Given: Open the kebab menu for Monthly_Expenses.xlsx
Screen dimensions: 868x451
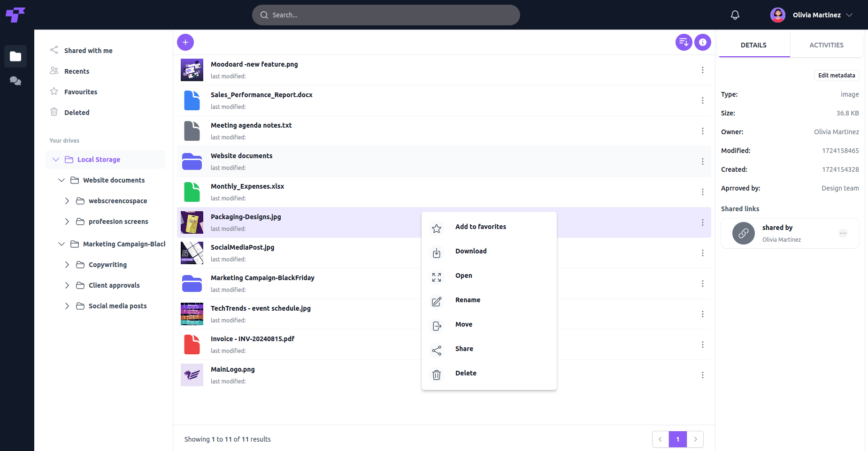Looking at the screenshot, I should pos(703,192).
